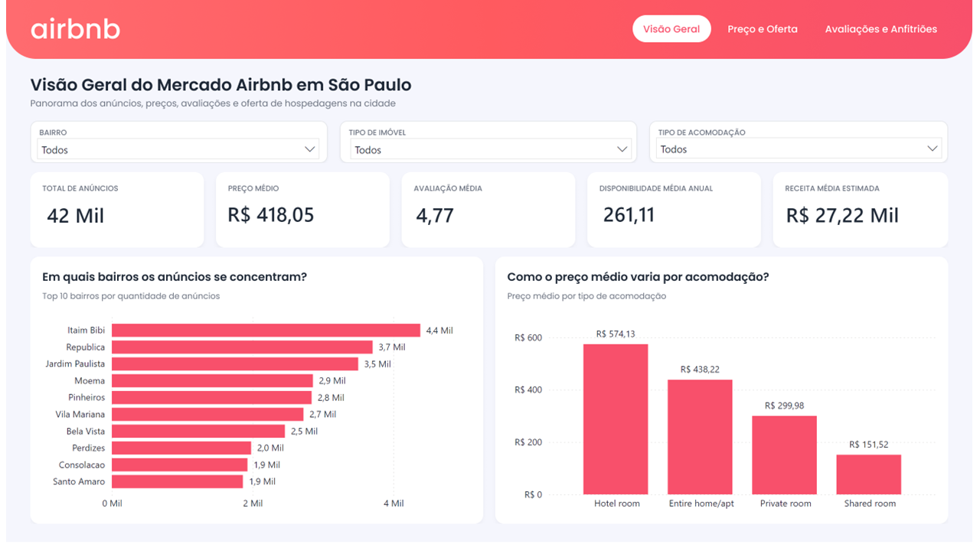Open the Tipo de Acomodação dropdown
Image resolution: width=980 pixels, height=551 pixels.
coord(799,149)
